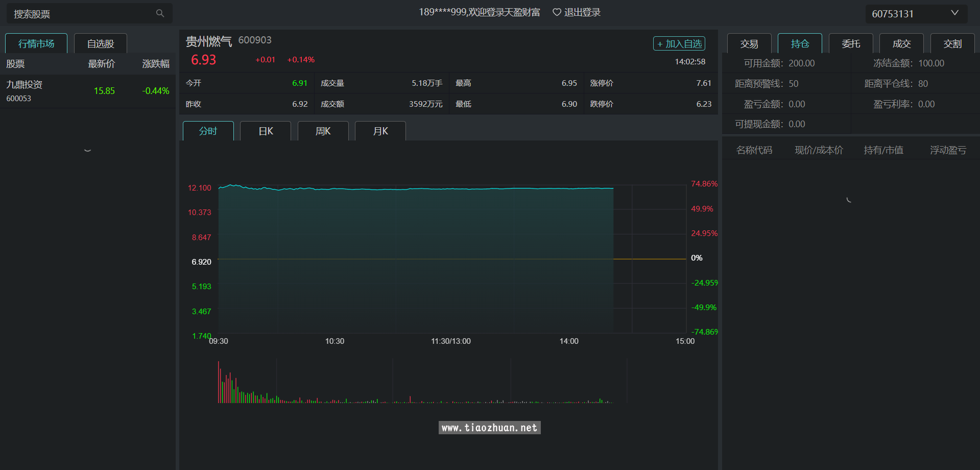This screenshot has width=980, height=470.
Task: Click the + 加入自选 button
Action: coord(679,44)
